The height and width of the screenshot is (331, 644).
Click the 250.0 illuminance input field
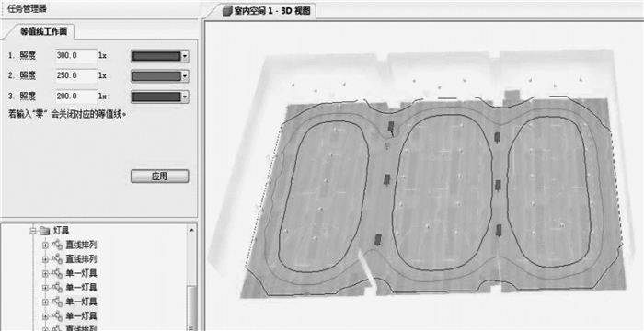pyautogui.click(x=76, y=76)
